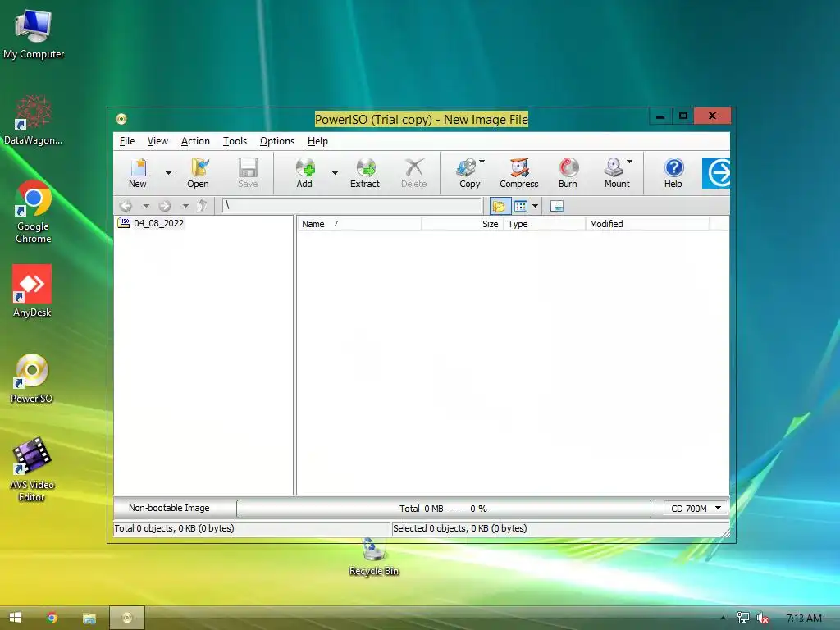Sort by the Type column header
840x630 pixels.
pyautogui.click(x=545, y=224)
